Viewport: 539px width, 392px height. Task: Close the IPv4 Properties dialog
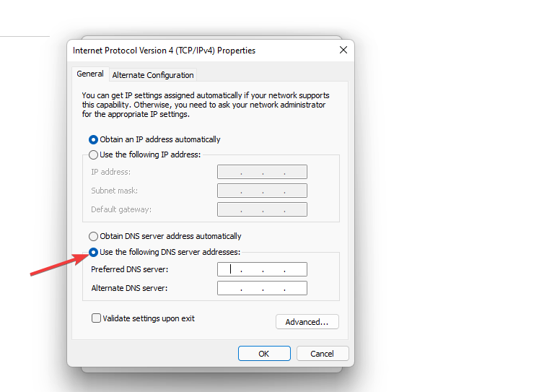[343, 51]
